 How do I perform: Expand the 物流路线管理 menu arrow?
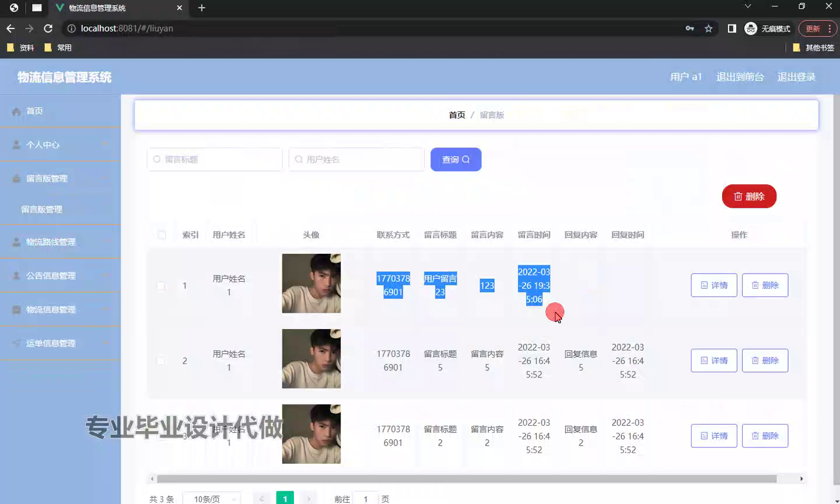(x=105, y=242)
